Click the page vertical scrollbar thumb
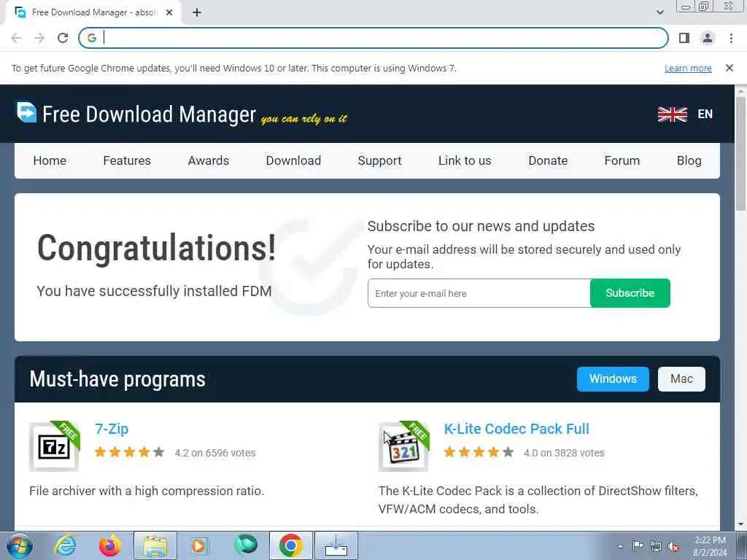The image size is (747, 560). 740,153
